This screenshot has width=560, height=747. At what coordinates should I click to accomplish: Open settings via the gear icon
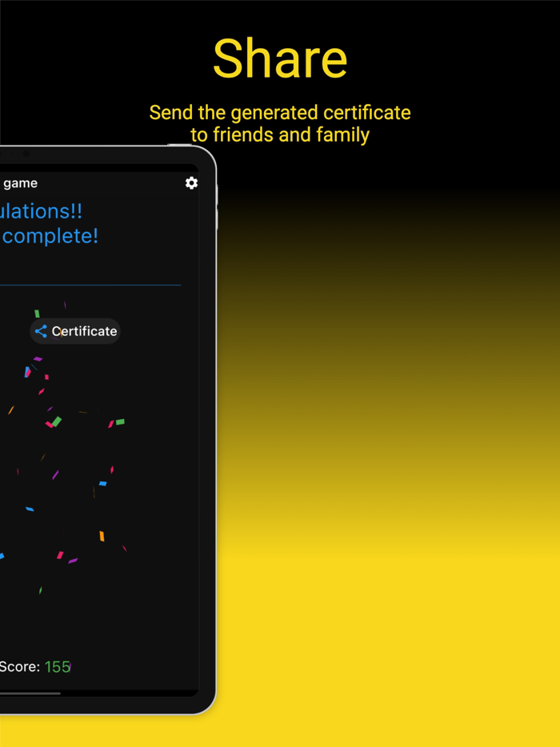click(x=191, y=183)
